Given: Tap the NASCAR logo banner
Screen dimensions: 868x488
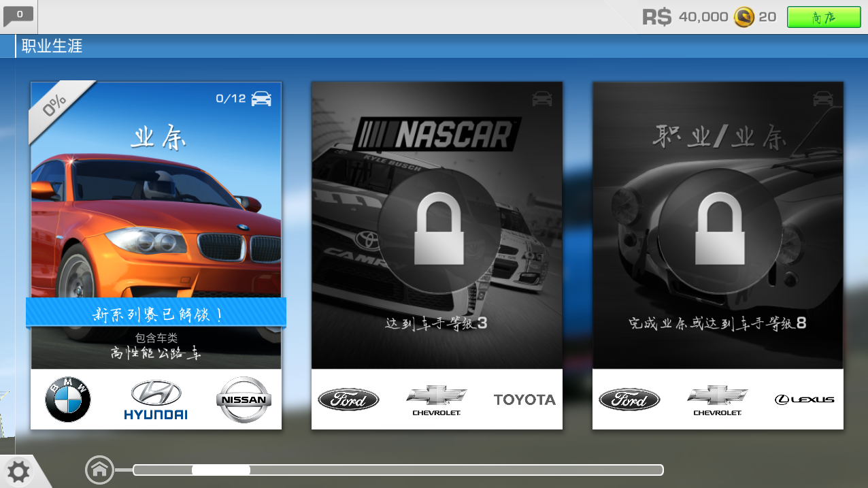Looking at the screenshot, I should click(437, 135).
